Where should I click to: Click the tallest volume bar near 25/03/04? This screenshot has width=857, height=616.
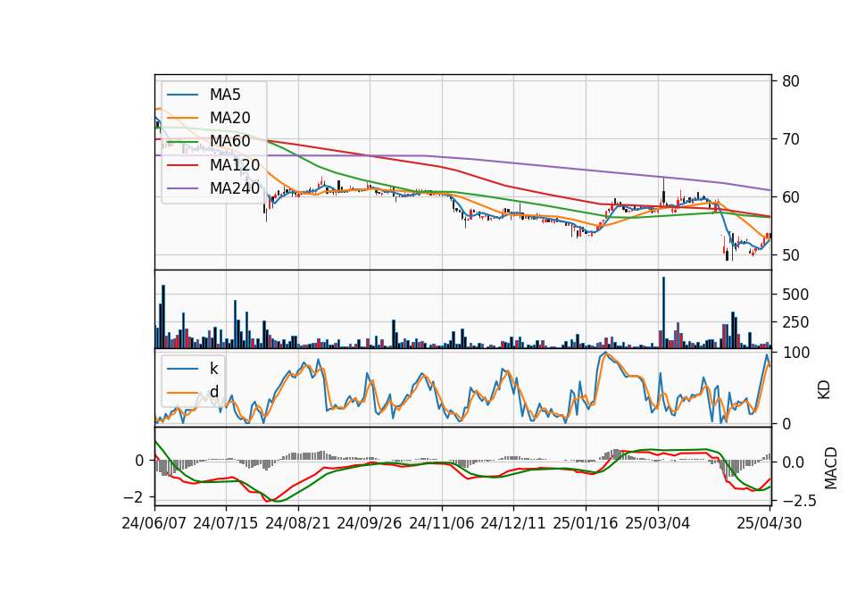[x=663, y=312]
